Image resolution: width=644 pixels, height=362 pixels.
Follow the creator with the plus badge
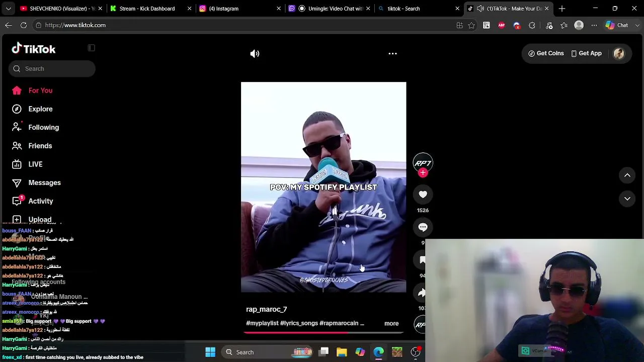pyautogui.click(x=423, y=173)
